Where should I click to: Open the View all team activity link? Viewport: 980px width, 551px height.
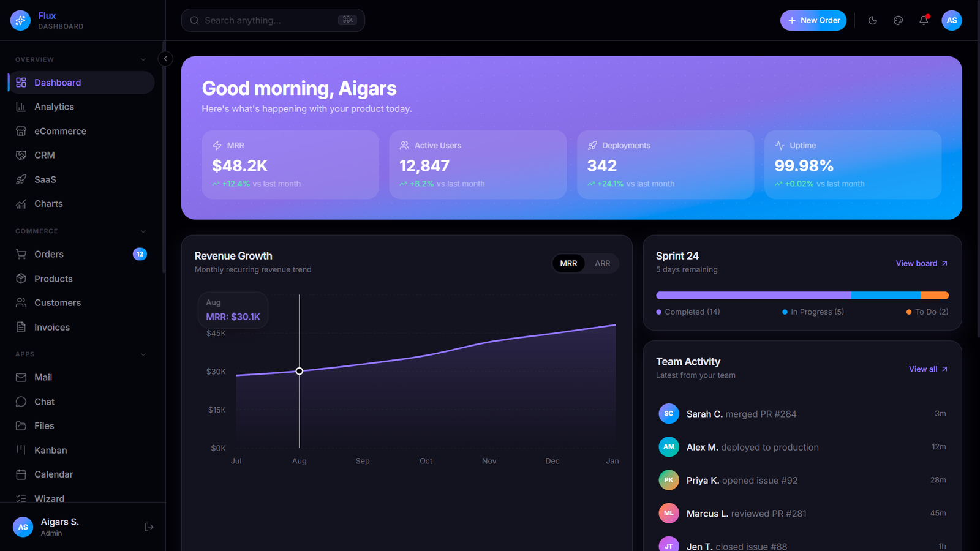929,369
